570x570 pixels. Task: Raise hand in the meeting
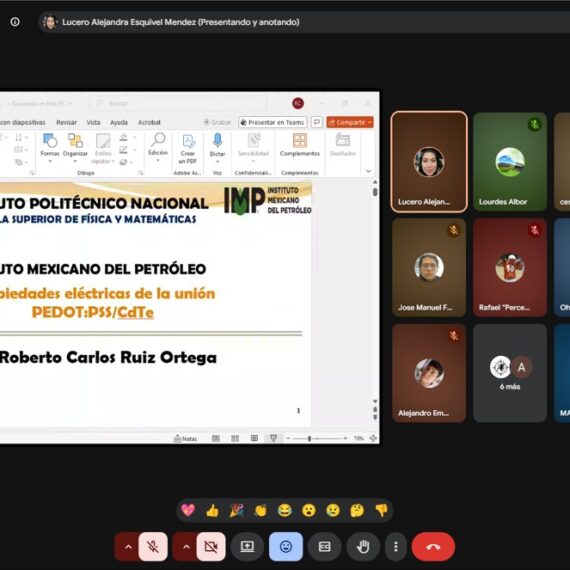(363, 546)
